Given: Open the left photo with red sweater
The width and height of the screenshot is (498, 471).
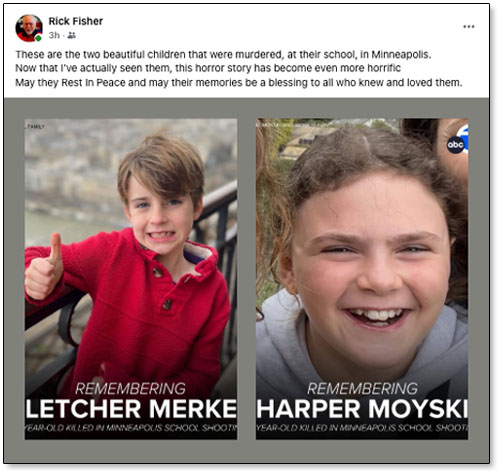Looking at the screenshot, I should tap(131, 279).
